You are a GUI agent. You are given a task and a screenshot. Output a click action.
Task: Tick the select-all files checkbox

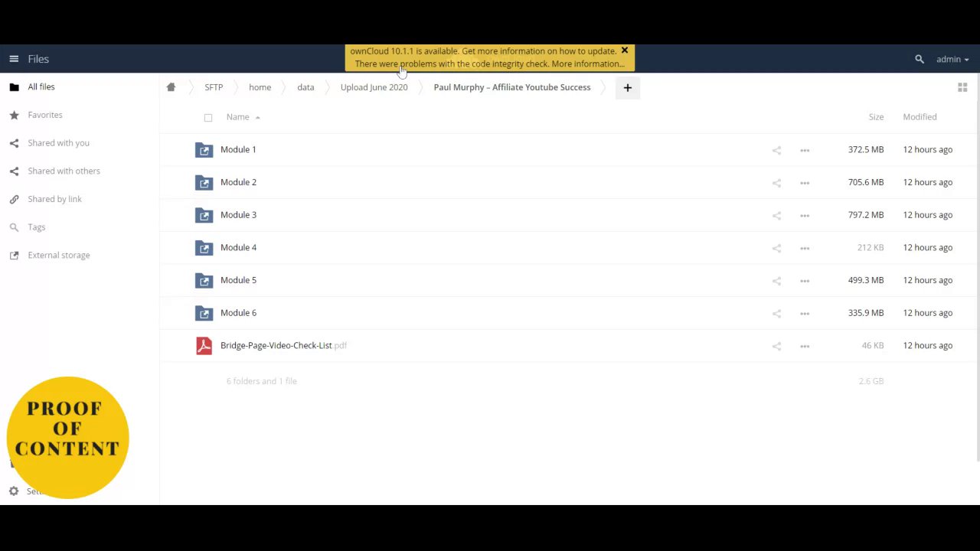pos(208,118)
